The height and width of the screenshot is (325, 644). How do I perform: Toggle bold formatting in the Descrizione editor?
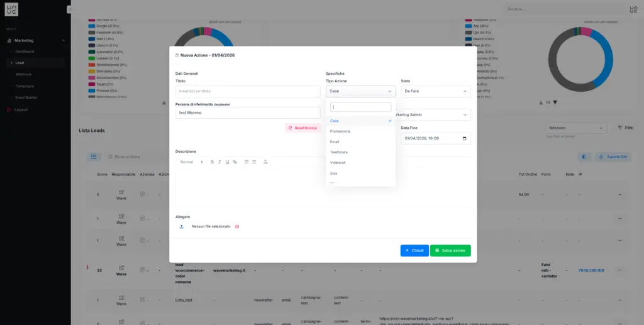tap(212, 162)
